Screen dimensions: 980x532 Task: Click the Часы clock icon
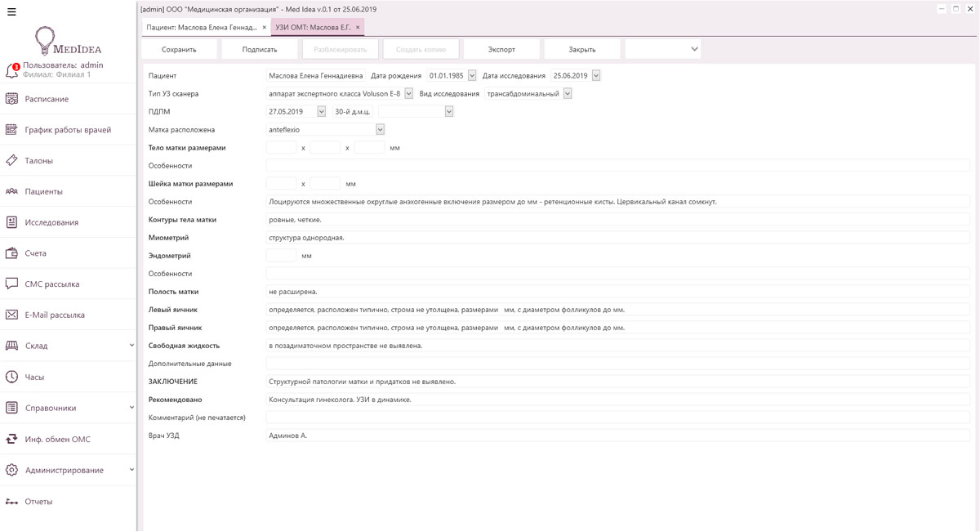pos(11,377)
